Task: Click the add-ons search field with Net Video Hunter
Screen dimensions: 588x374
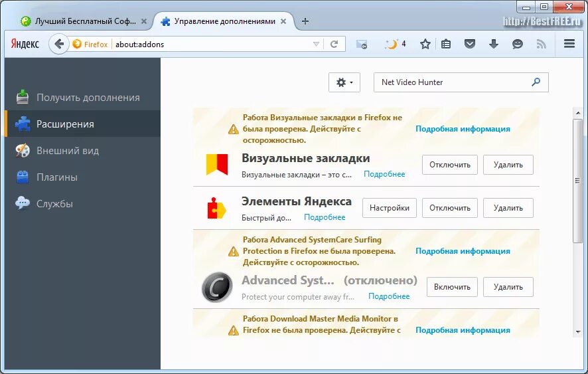Action: point(461,82)
